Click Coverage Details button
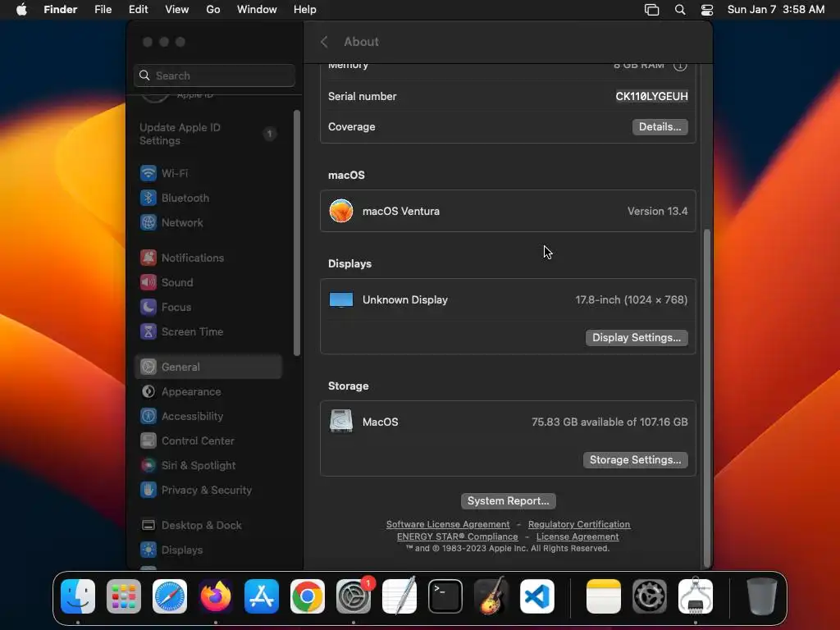Screen dimensions: 840x630 click(660, 127)
